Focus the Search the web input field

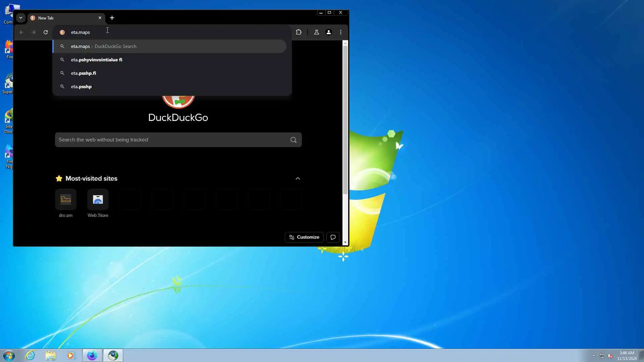pyautogui.click(x=171, y=140)
